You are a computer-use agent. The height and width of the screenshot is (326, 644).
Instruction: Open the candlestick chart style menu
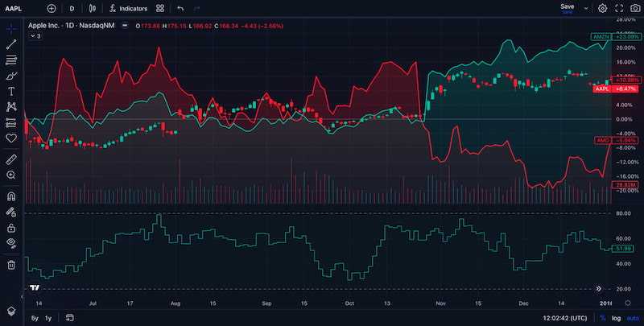(x=93, y=8)
